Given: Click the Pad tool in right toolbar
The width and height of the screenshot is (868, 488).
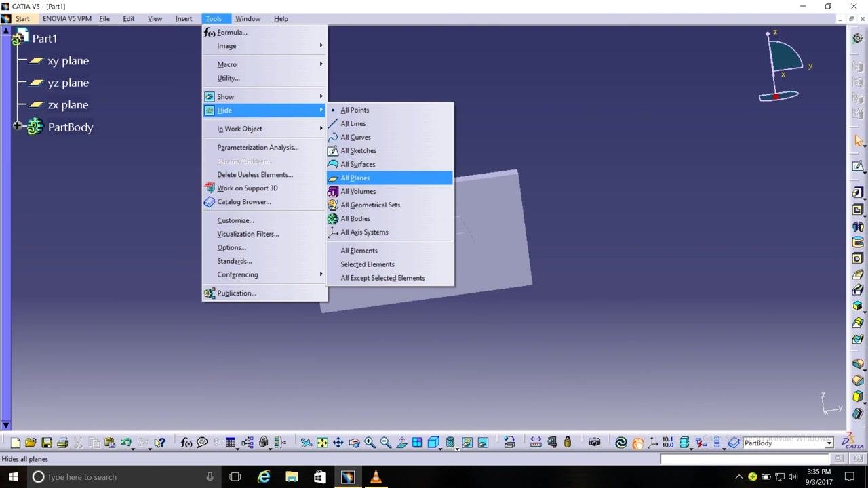Looking at the screenshot, I should point(858,193).
